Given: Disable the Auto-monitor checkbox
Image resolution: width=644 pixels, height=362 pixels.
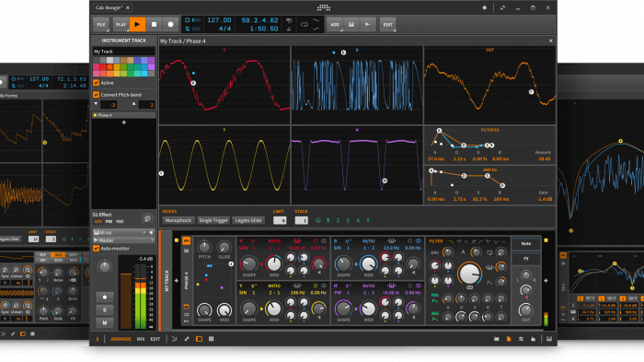Looking at the screenshot, I should tap(96, 249).
